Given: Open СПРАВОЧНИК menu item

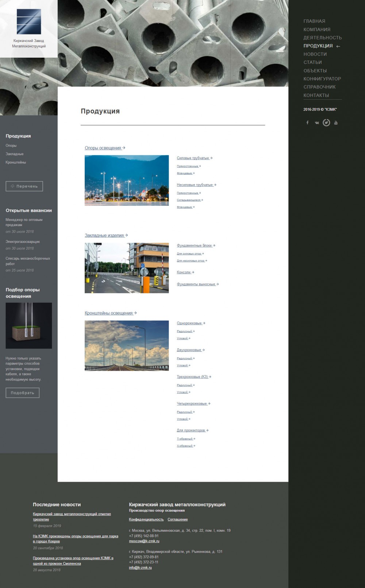Looking at the screenshot, I should click(319, 87).
